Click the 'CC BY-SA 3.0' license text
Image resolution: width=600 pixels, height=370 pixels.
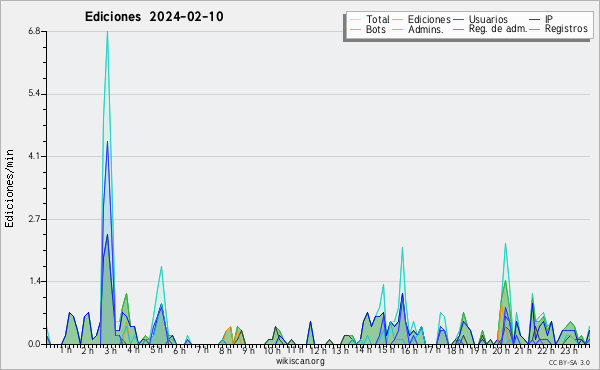point(569,362)
